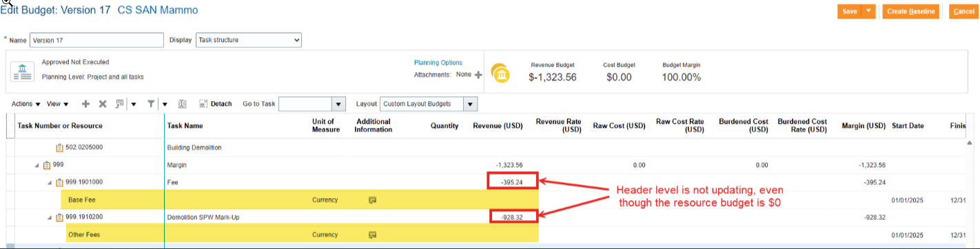This screenshot has height=249, width=980.
Task: Click the -1,323.56 revenue cell for Margin
Action: pos(509,165)
